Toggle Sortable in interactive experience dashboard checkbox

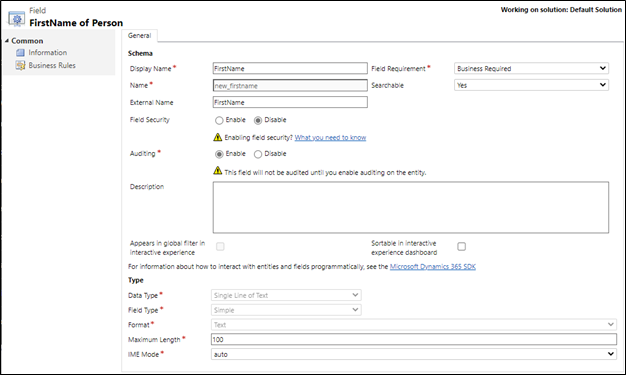pos(462,246)
